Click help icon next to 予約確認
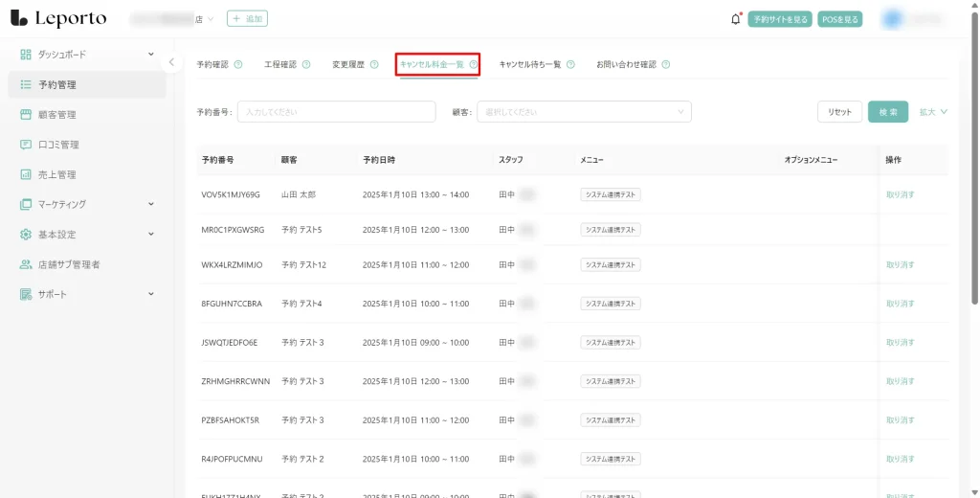This screenshot has width=980, height=498. [x=238, y=64]
